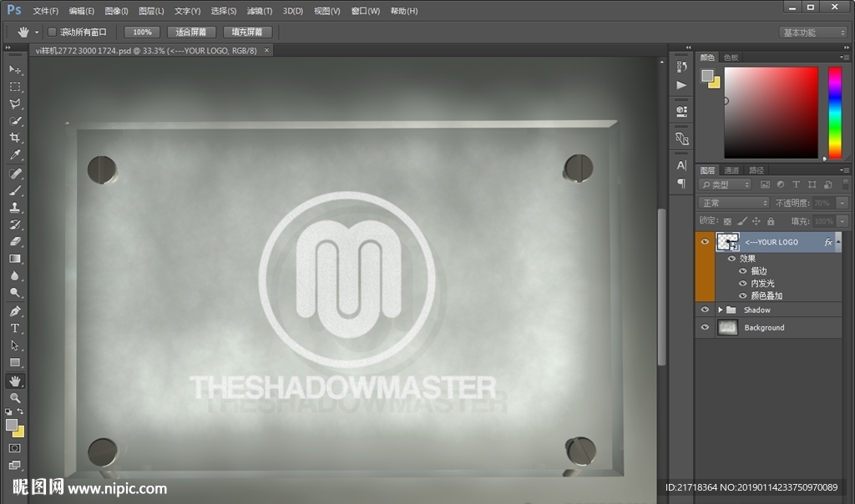Click the rainbow hue slider strip
The image size is (855, 504).
coord(835,113)
